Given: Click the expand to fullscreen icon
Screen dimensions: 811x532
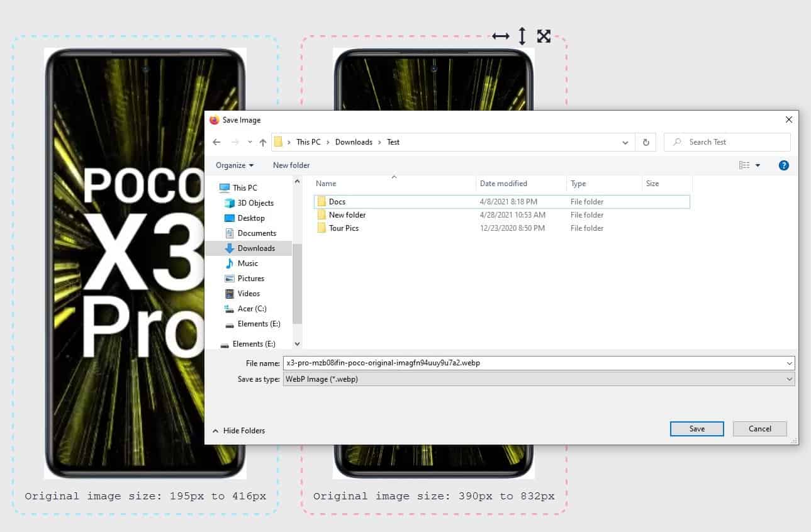Looking at the screenshot, I should point(544,36).
